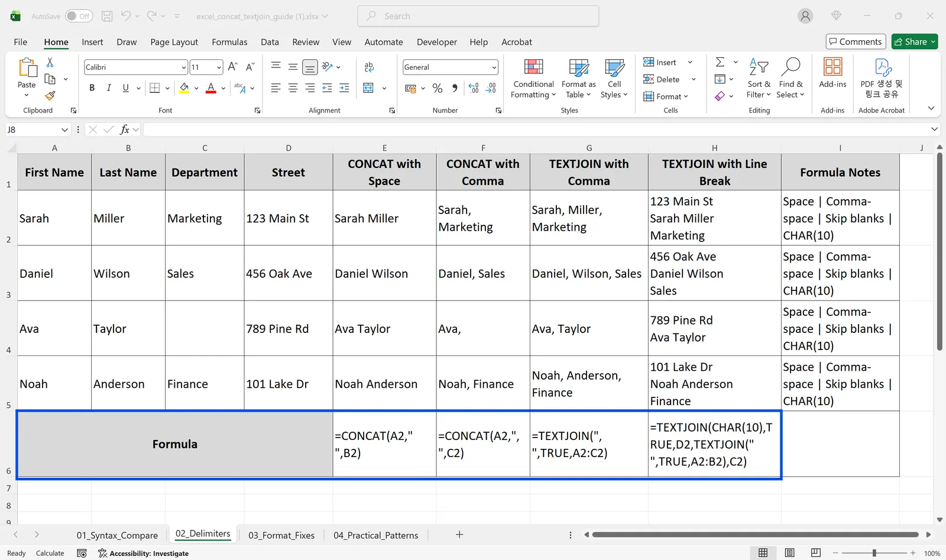Add a new sheet with plus button
This screenshot has height=560, width=946.
pyautogui.click(x=459, y=535)
